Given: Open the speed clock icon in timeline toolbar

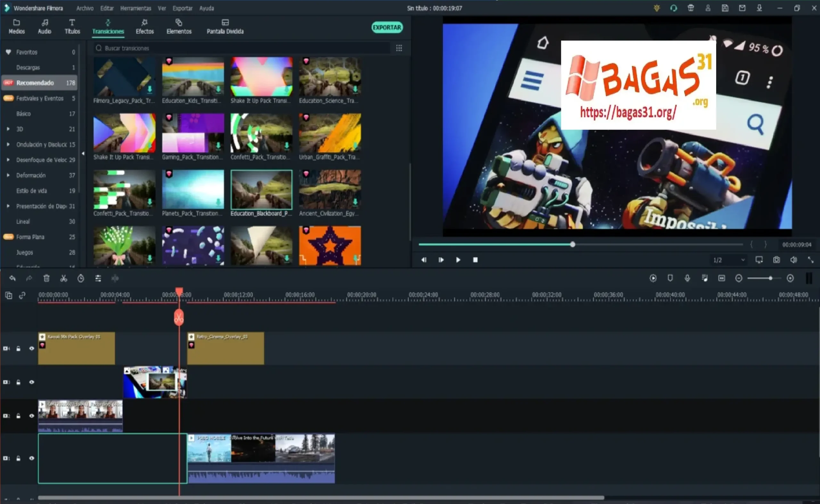Looking at the screenshot, I should 81,278.
